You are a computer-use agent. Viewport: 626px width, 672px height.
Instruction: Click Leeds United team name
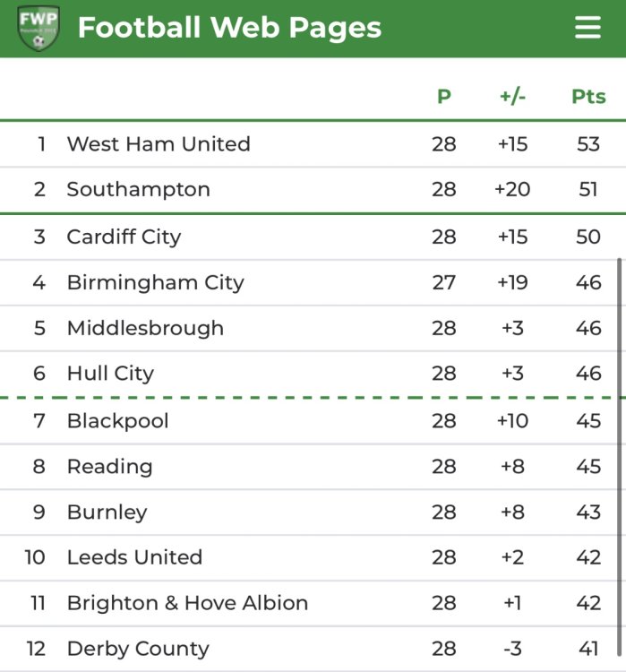[x=134, y=556]
